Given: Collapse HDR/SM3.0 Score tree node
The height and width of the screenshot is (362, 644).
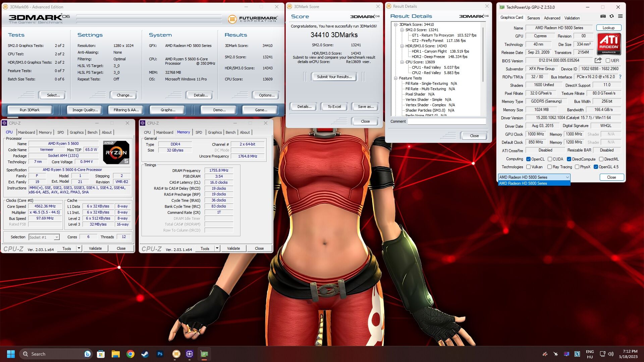Looking at the screenshot, I should pos(402,46).
